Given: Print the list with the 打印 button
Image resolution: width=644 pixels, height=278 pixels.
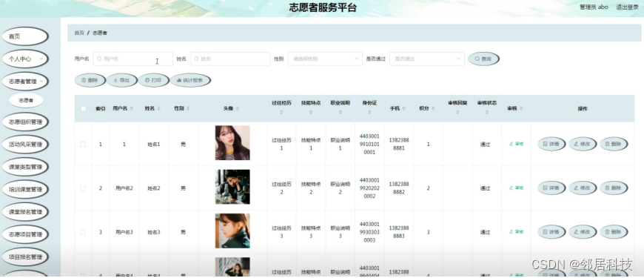Looking at the screenshot, I should pos(153,80).
